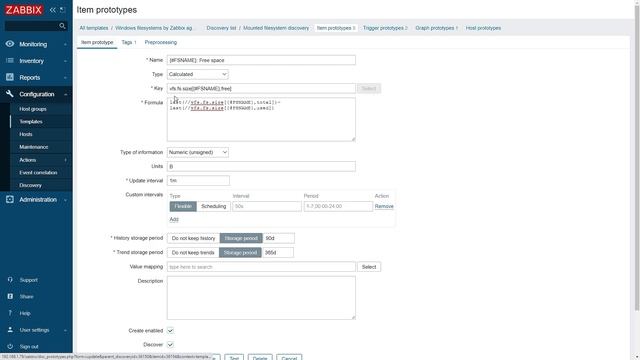Click the hide sidebar icon

pos(62,10)
